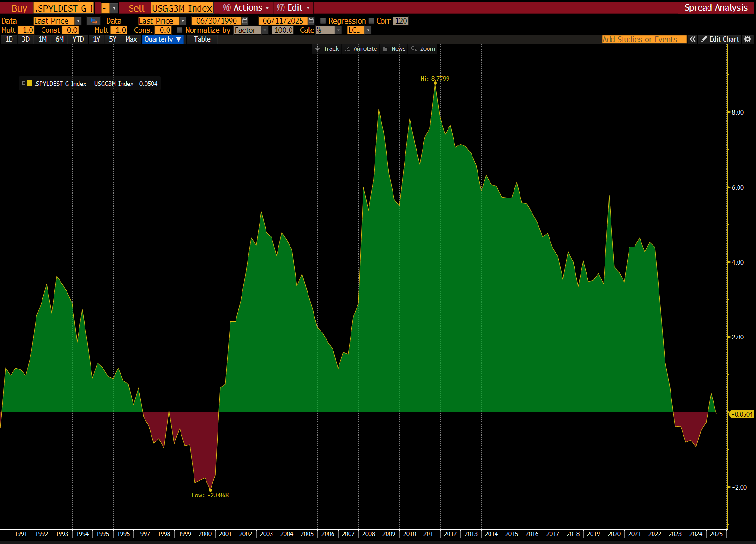Viewport: 756px width, 544px height.
Task: Click the Add Studies or Events field
Action: pyautogui.click(x=644, y=39)
